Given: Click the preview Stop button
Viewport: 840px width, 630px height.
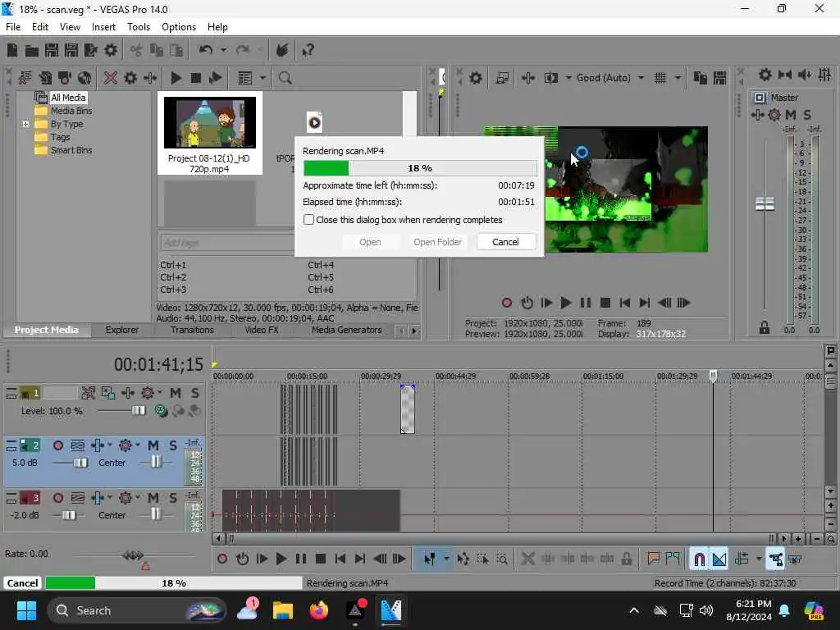Looking at the screenshot, I should (x=605, y=304).
